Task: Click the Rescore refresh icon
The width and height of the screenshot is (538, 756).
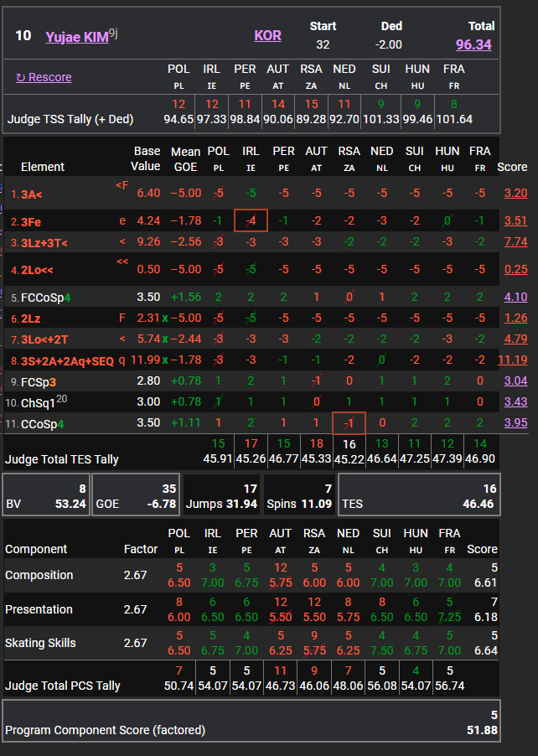Action: (21, 78)
